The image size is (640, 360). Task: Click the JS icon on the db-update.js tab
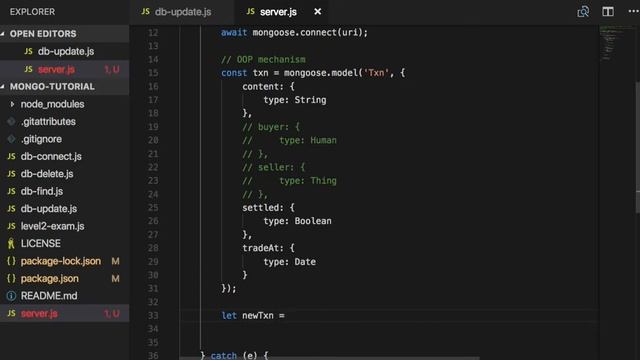tap(145, 11)
